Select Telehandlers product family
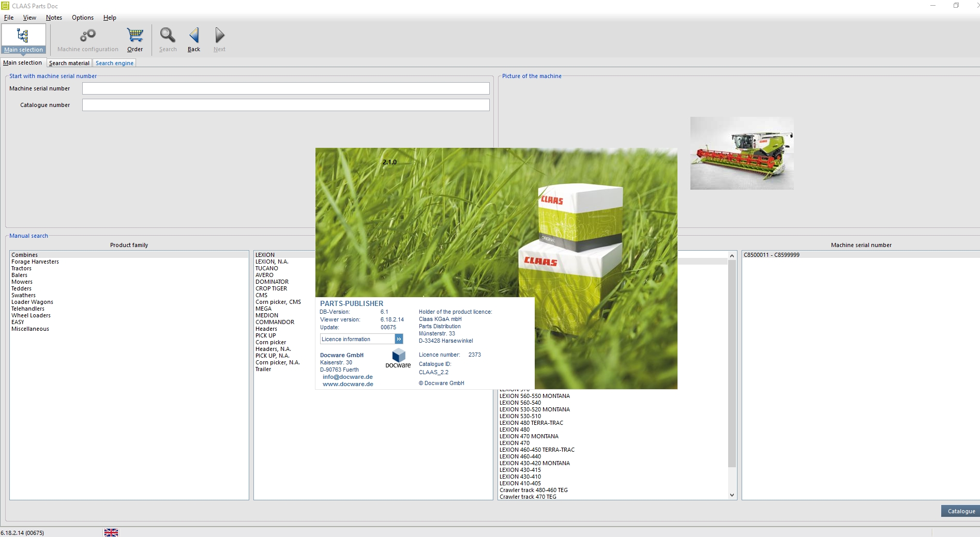Viewport: 980px width, 537px height. click(129, 309)
